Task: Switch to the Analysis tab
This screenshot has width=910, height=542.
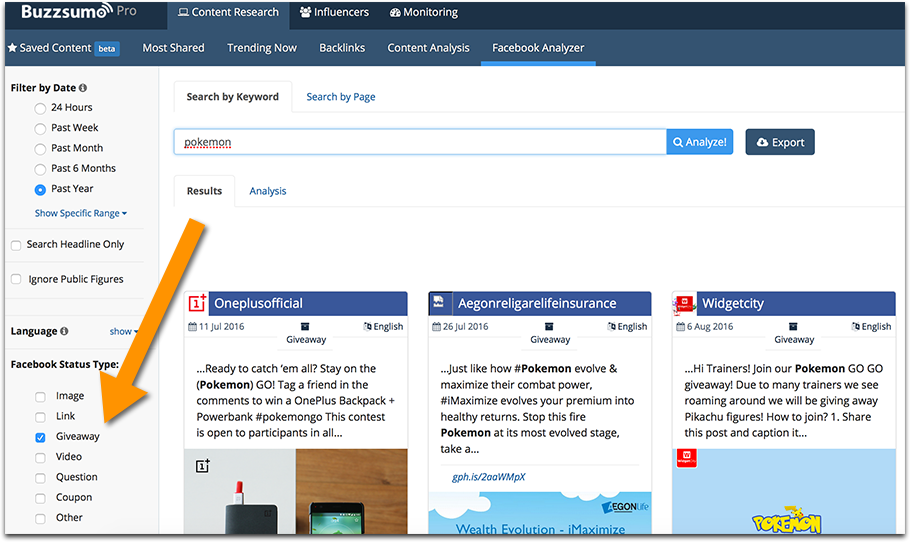Action: click(x=268, y=191)
